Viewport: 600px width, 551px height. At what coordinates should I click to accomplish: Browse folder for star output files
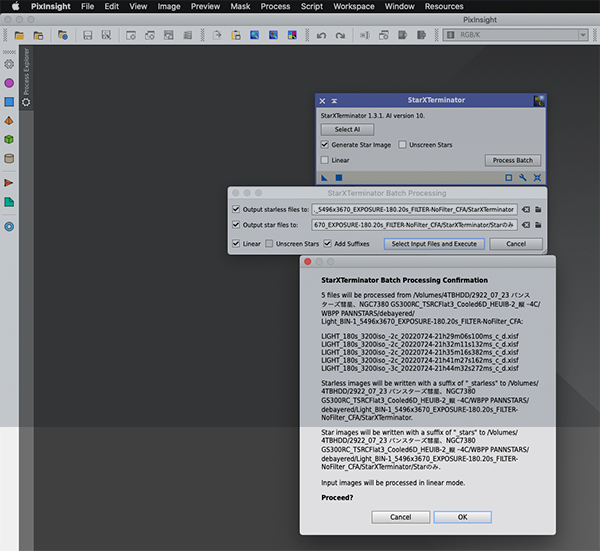538,225
